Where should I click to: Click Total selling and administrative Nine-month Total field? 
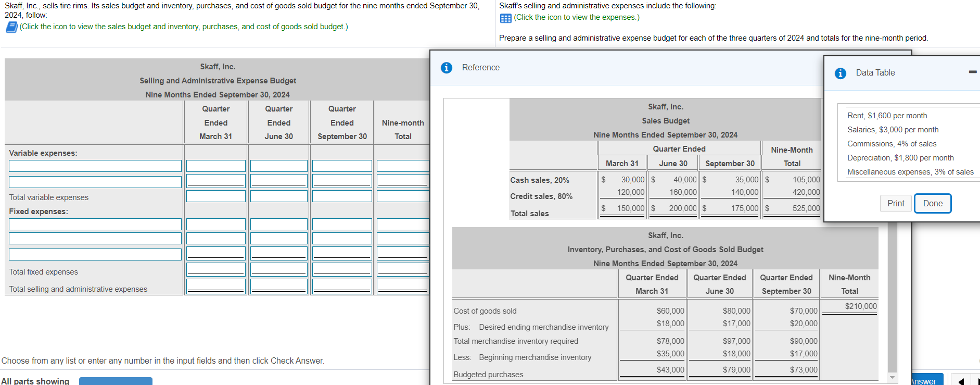tap(403, 287)
